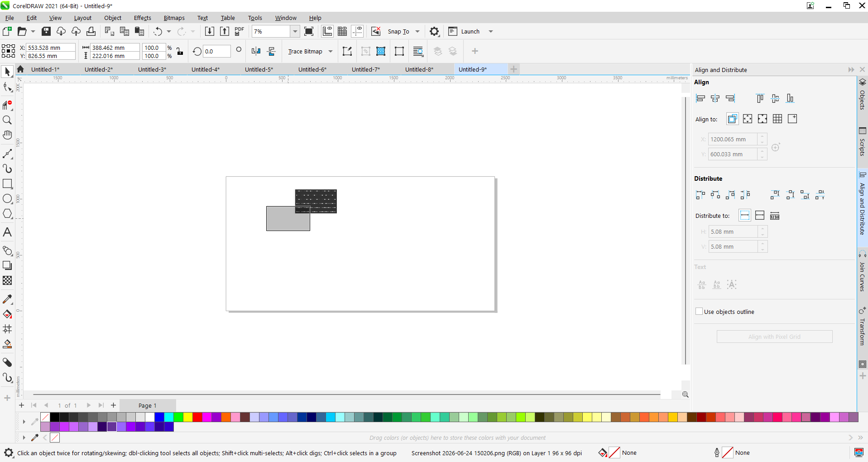Enable Use objects outline checkbox

pyautogui.click(x=699, y=311)
